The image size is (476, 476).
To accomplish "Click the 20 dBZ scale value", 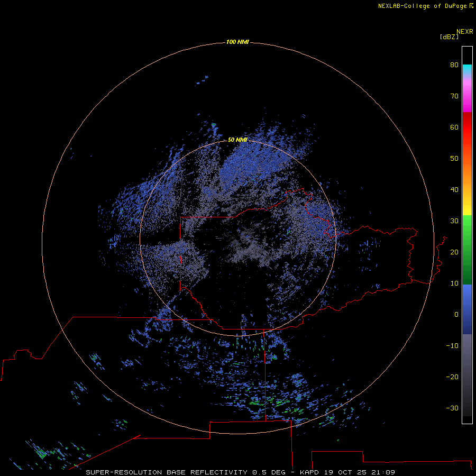I will 454,252.
